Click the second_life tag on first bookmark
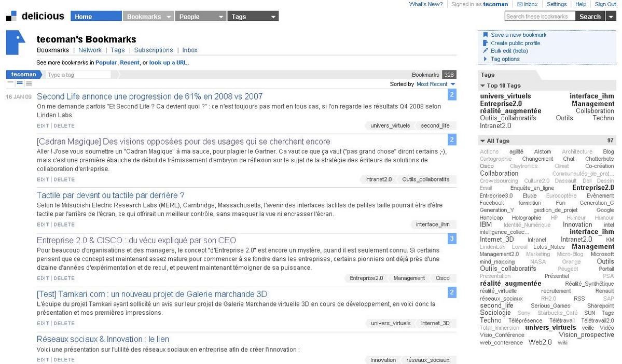The image size is (622, 364). click(435, 125)
